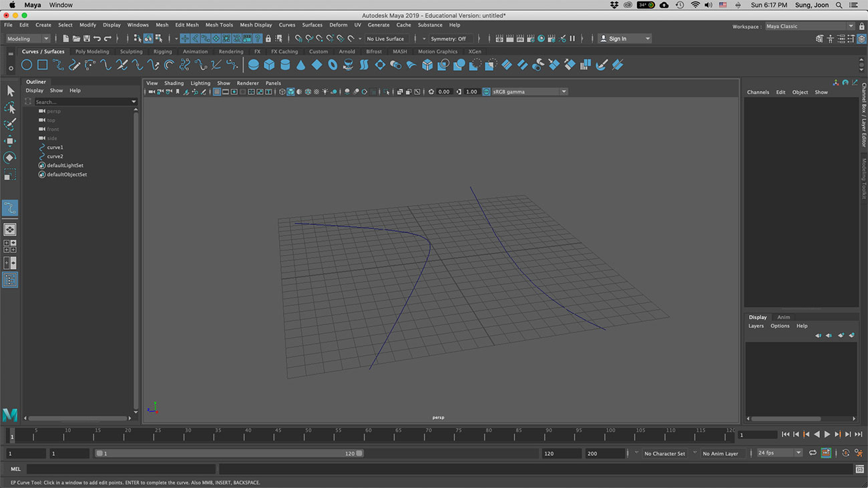Click the viewport gamma value field 1.00
The width and height of the screenshot is (868, 488).
coord(471,91)
